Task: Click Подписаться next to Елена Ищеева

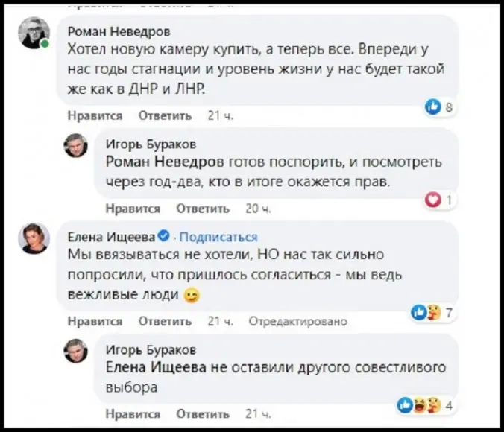Action: coord(218,238)
